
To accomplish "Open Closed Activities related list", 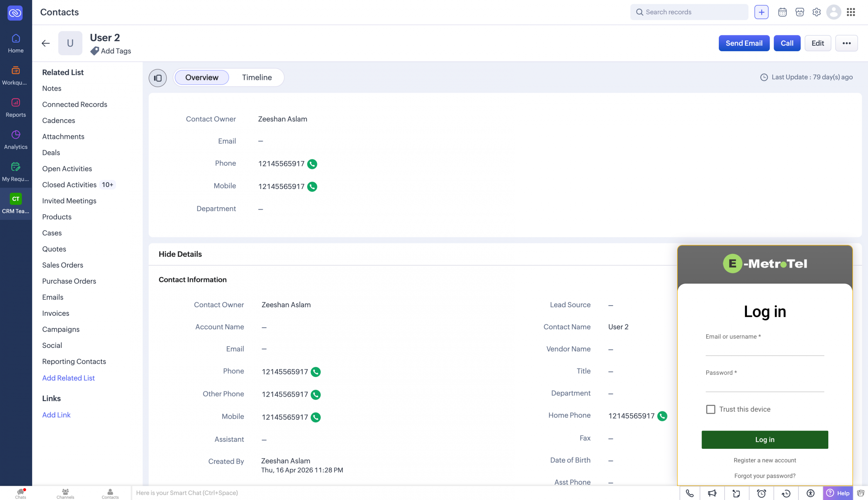I will tap(69, 185).
